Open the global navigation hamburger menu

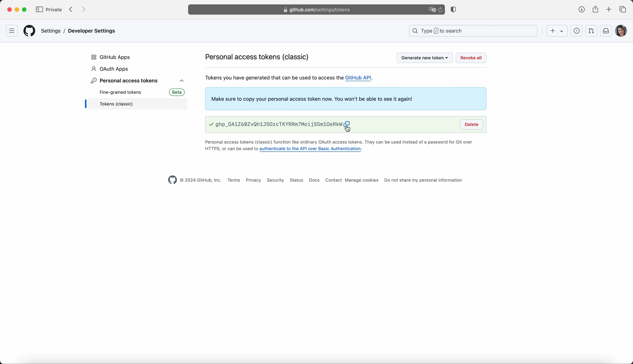[12, 31]
